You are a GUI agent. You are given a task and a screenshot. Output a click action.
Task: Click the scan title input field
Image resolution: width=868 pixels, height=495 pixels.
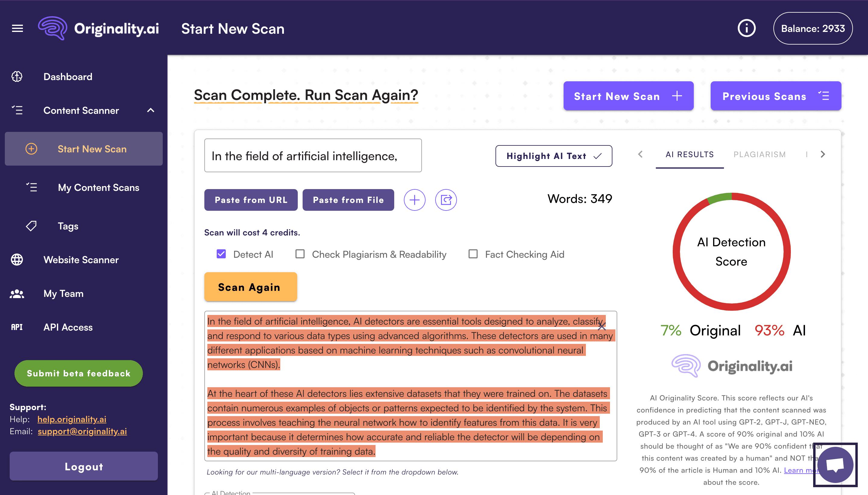point(313,155)
